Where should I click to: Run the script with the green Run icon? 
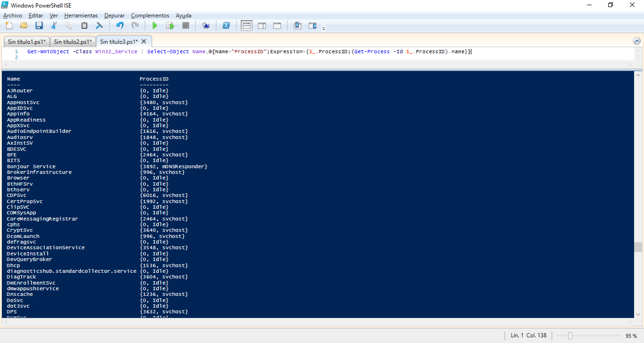point(155,25)
